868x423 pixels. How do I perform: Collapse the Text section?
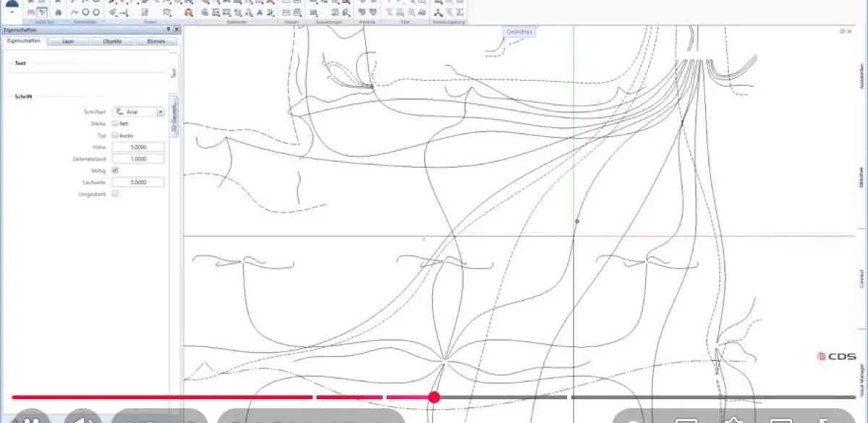[x=9, y=64]
